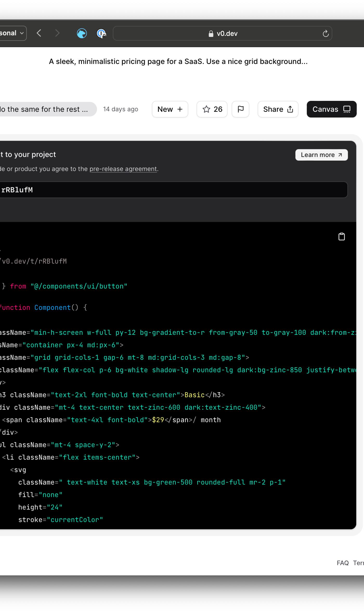
Task: Copy code with clipboard icon
Action: (342, 237)
